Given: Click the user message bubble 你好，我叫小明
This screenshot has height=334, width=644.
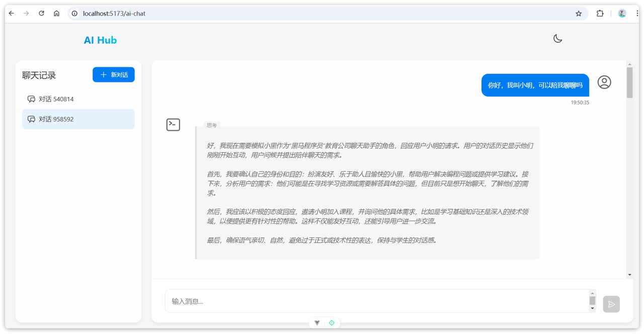Looking at the screenshot, I should [535, 86].
